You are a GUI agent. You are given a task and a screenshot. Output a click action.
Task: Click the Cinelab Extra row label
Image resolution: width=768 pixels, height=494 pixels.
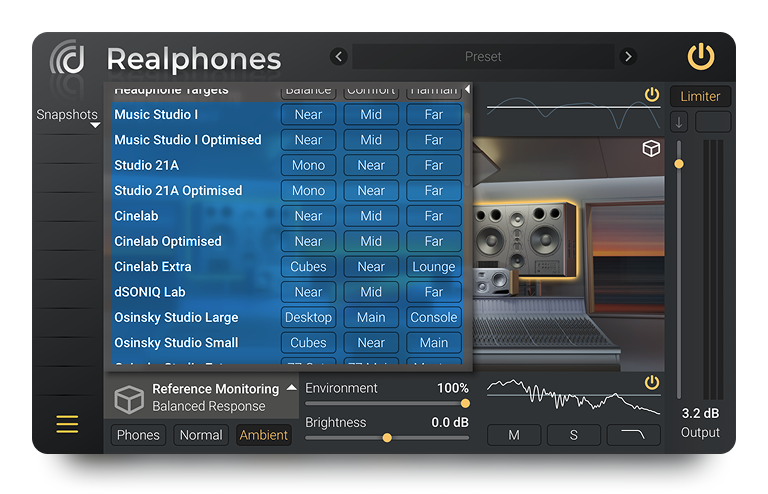tap(152, 267)
